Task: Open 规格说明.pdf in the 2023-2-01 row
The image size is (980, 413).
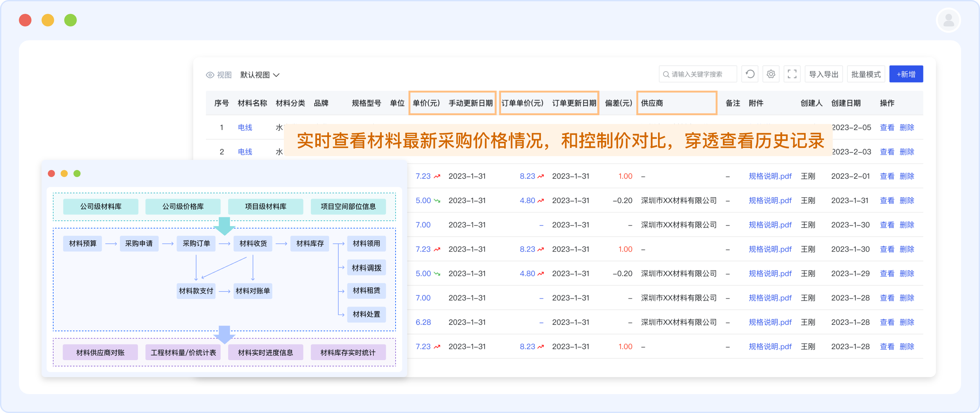Action: click(x=770, y=176)
